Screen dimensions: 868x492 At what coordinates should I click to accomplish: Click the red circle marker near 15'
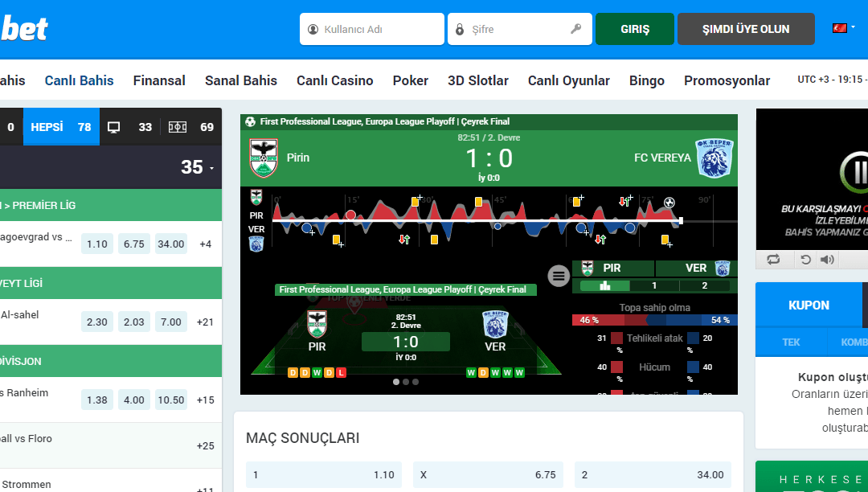350,215
